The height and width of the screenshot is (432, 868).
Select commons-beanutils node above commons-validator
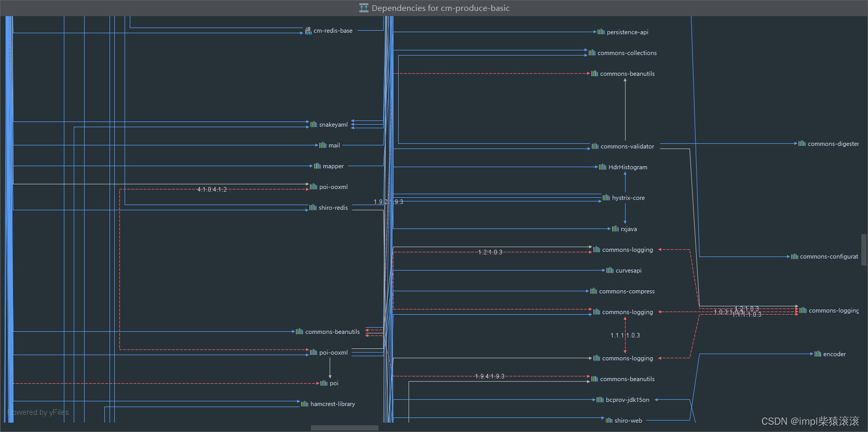pyautogui.click(x=623, y=74)
